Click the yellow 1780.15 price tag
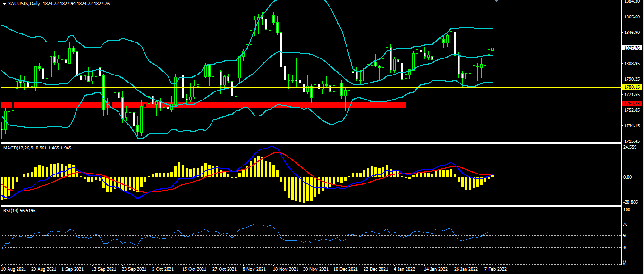This screenshot has width=644, height=274. [x=631, y=87]
